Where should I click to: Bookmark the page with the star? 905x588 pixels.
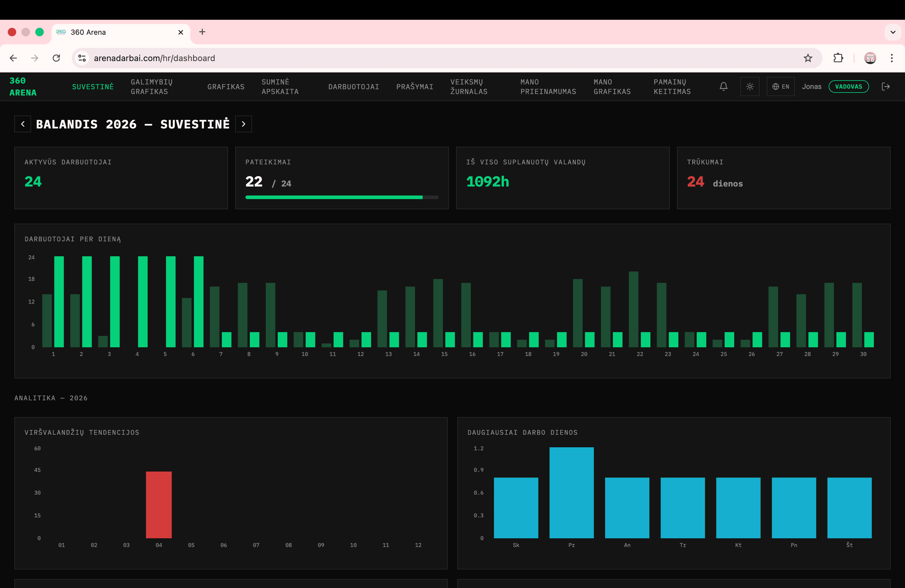[x=808, y=58]
